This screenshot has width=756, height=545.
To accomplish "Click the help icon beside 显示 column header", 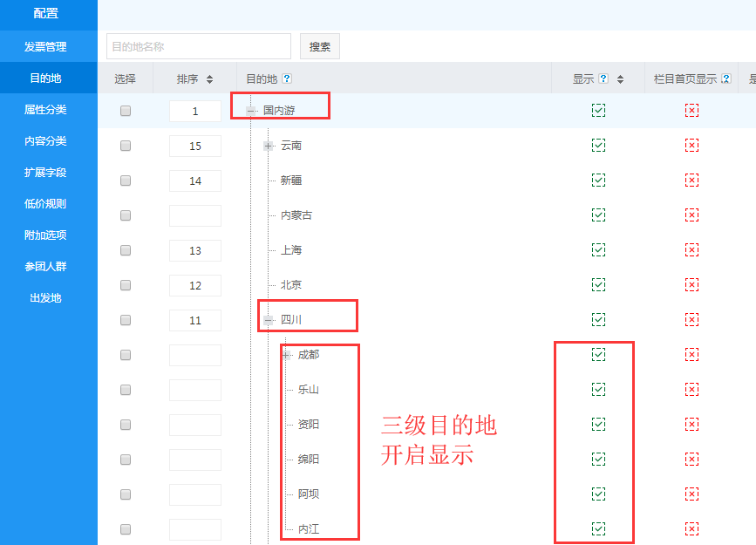I will tap(603, 78).
